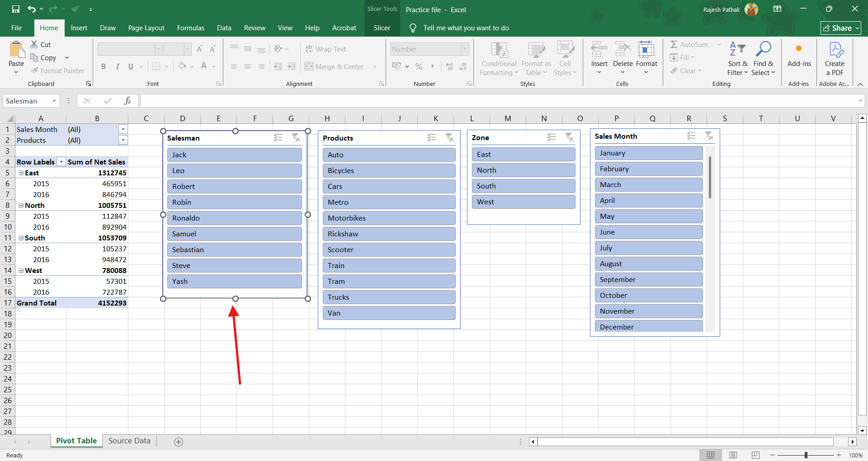Screen dimensions: 868x461
Task: Select Ronaldo in the Salesman slicer
Action: point(234,218)
